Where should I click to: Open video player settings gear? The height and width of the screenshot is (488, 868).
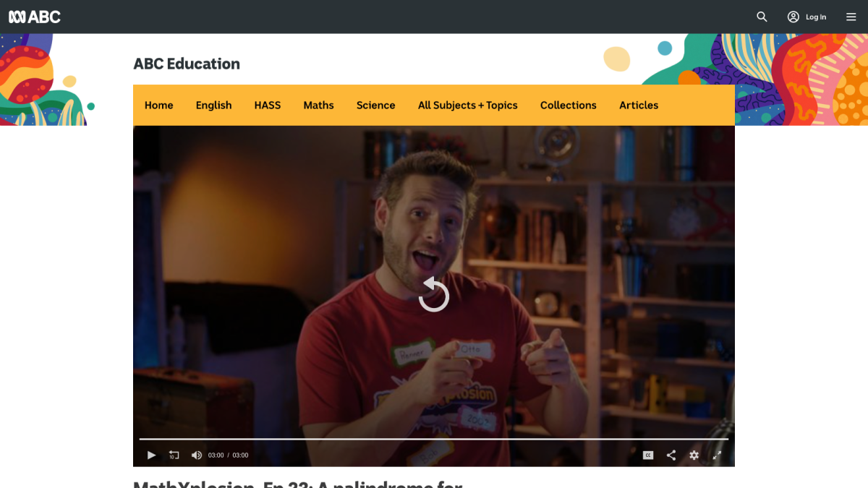coord(694,455)
